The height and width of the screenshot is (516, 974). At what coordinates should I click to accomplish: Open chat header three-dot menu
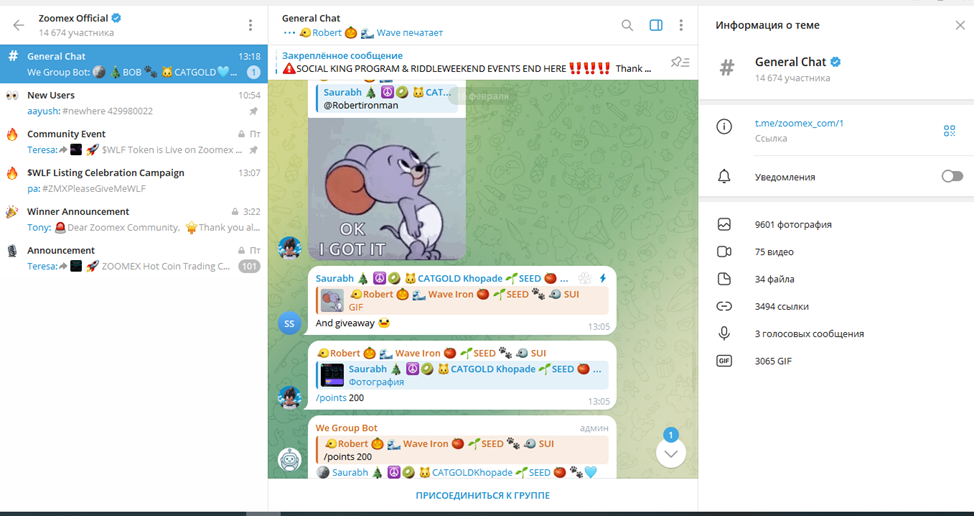[x=681, y=25]
